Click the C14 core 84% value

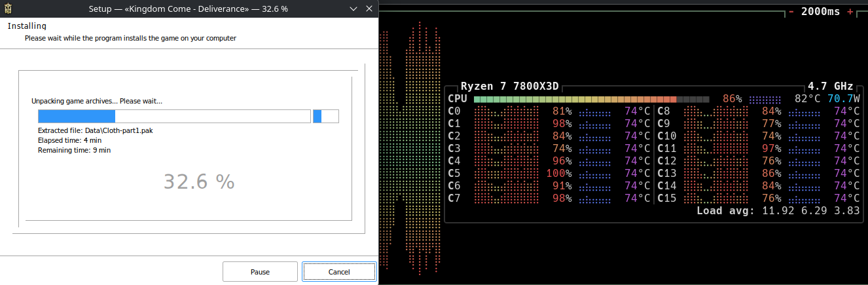coord(772,186)
